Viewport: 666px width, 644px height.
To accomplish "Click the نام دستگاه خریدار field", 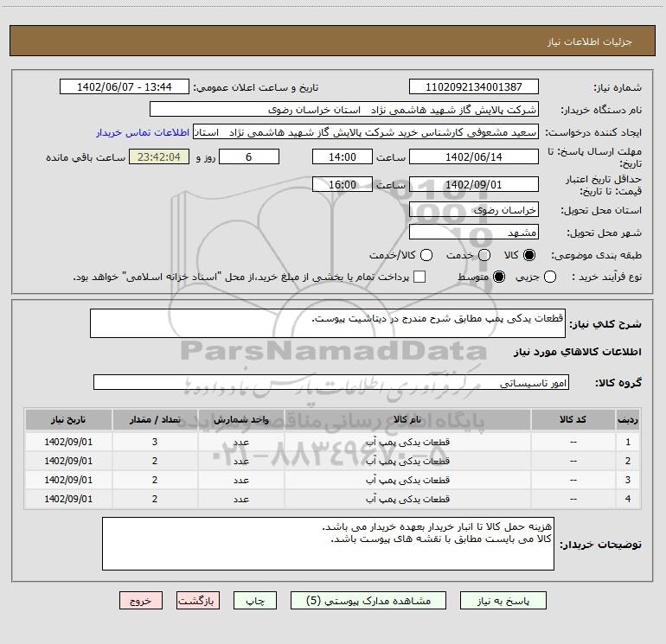I will pyautogui.click(x=344, y=110).
